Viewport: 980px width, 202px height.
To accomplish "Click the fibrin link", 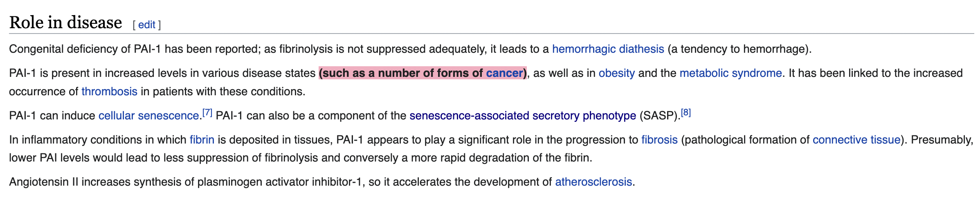I will (x=202, y=140).
